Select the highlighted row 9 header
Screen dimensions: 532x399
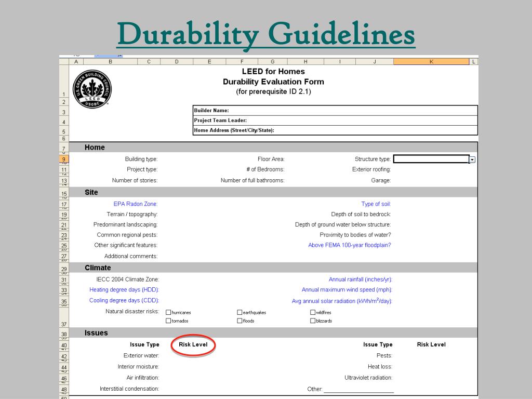point(64,159)
